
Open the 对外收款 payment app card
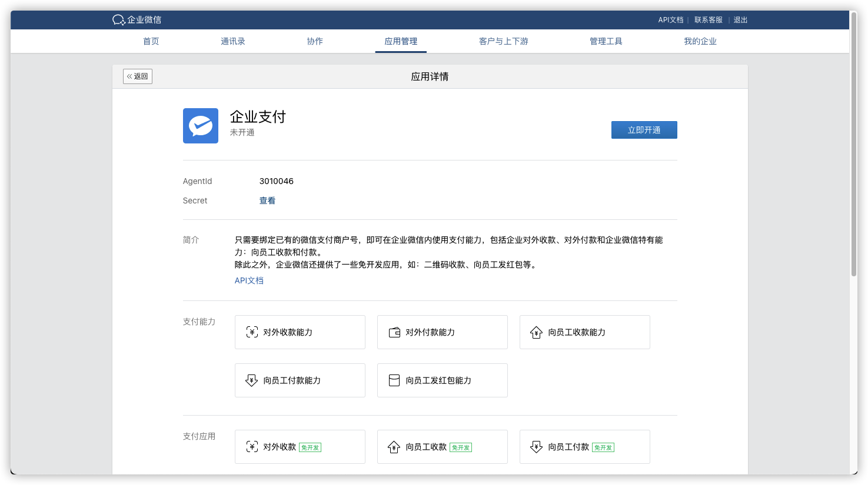300,447
